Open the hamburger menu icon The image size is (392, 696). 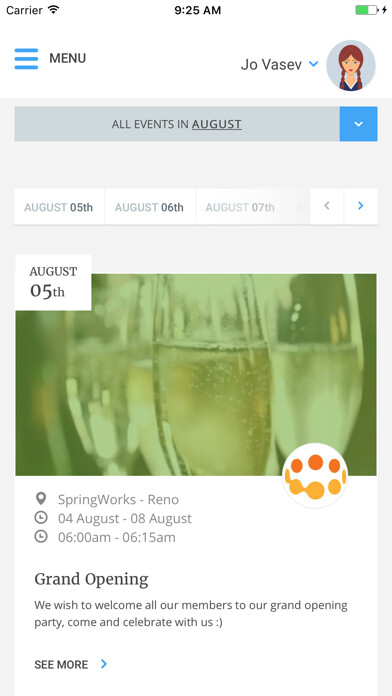26,59
